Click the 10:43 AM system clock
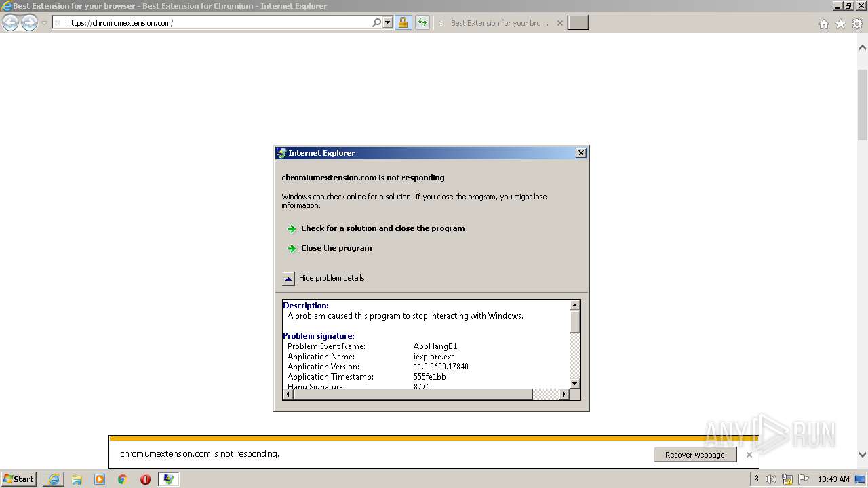The height and width of the screenshot is (488, 868). point(833,479)
